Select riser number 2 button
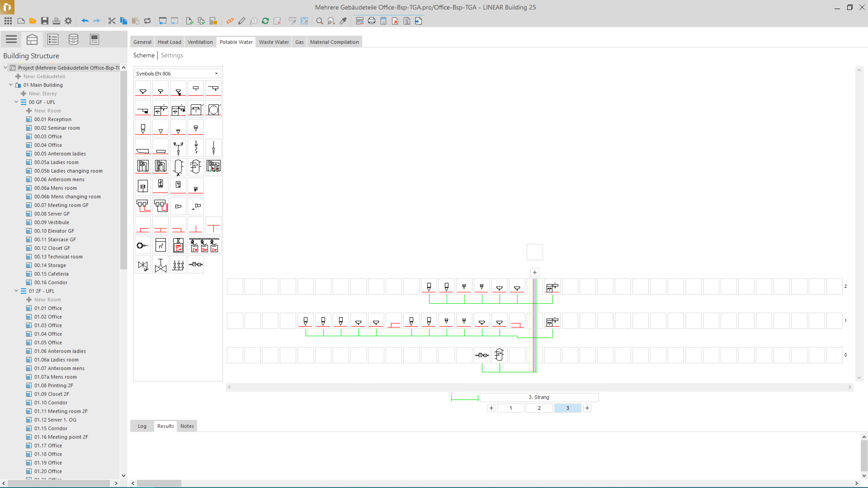Image resolution: width=868 pixels, height=488 pixels. pos(539,408)
